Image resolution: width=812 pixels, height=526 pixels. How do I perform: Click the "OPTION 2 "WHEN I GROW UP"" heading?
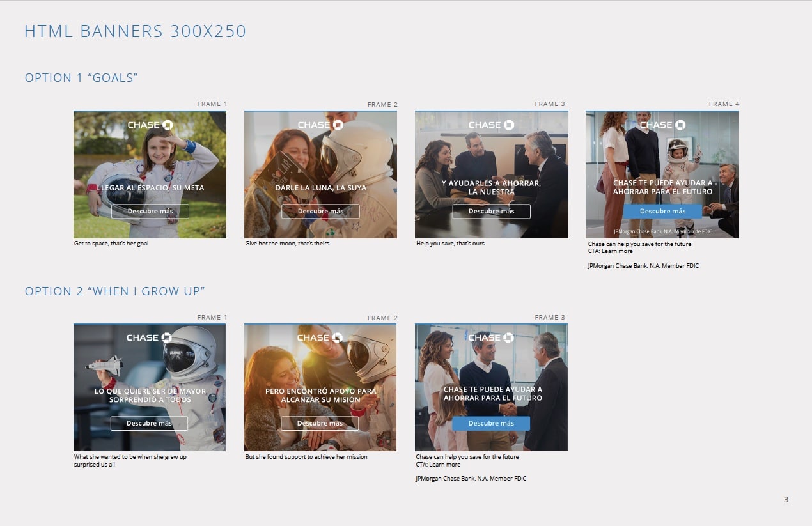tap(114, 291)
